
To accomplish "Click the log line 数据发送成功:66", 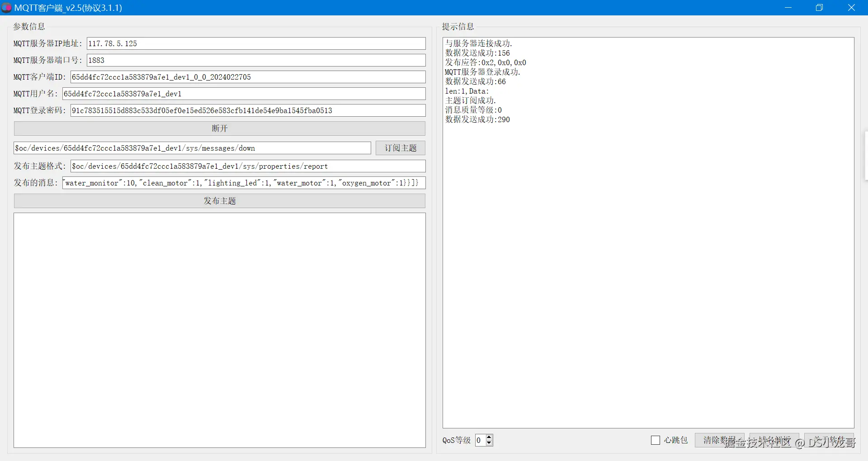I will (x=475, y=81).
